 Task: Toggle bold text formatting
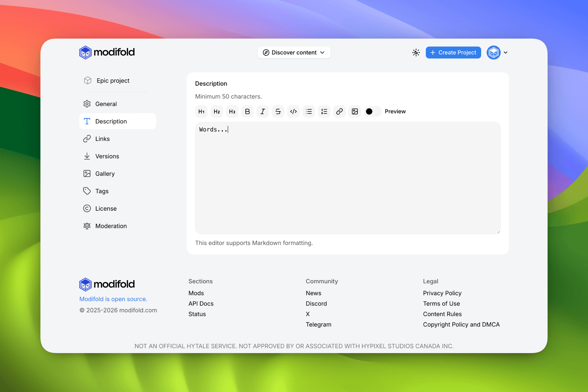pos(247,111)
